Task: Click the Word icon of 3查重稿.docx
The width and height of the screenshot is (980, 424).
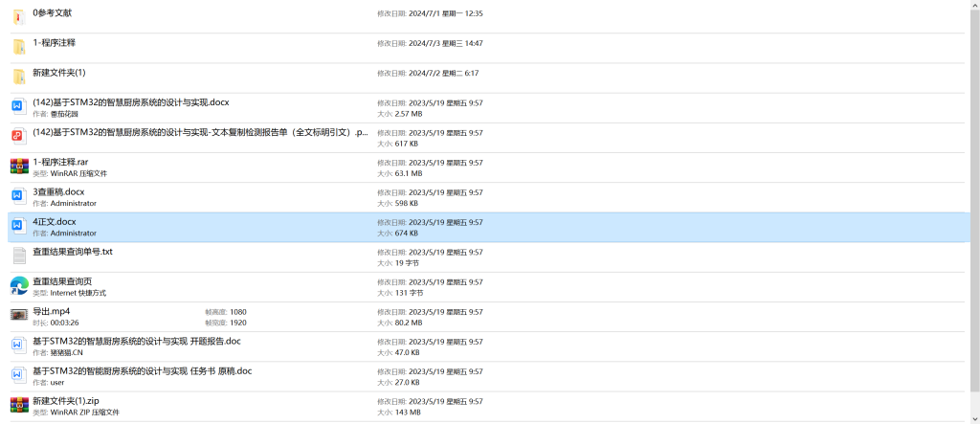Action: pyautogui.click(x=19, y=196)
